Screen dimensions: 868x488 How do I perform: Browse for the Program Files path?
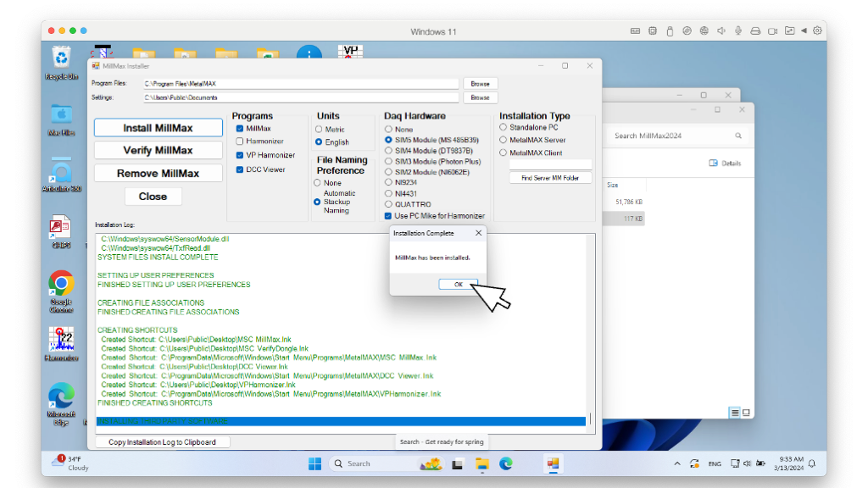click(480, 84)
